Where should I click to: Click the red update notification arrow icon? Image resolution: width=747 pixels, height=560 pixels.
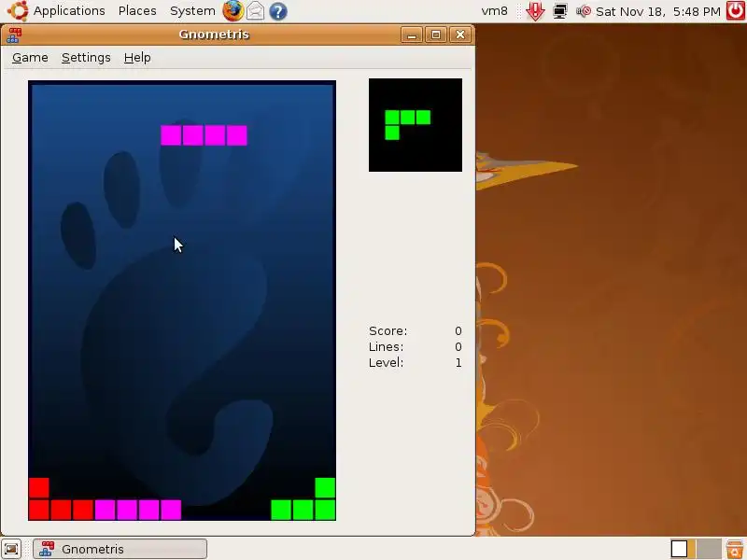[535, 11]
